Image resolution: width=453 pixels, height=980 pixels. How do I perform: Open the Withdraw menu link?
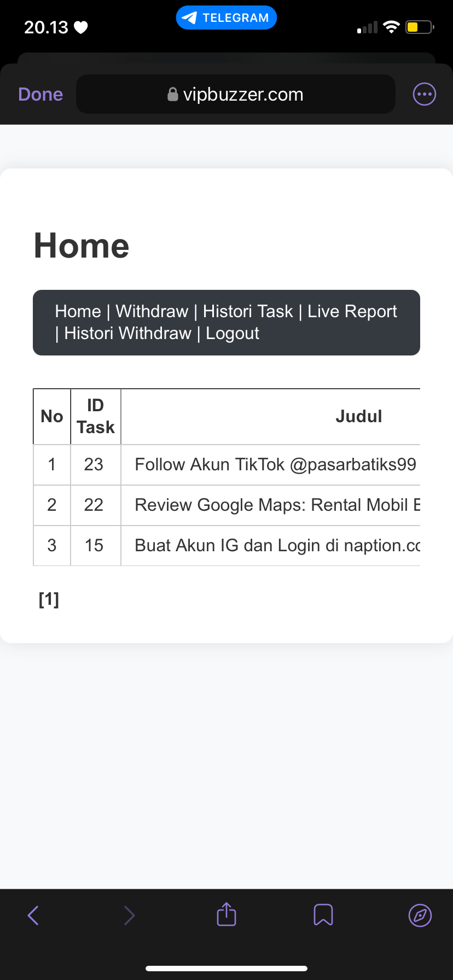point(152,311)
